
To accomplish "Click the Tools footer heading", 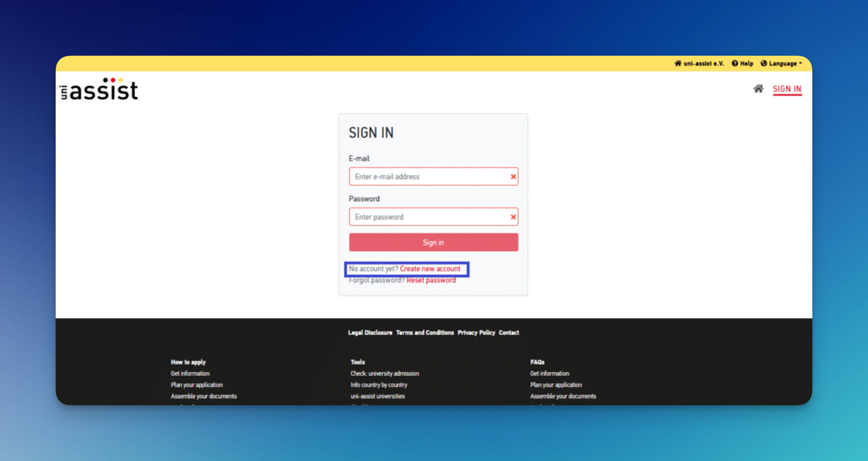I will (x=358, y=362).
